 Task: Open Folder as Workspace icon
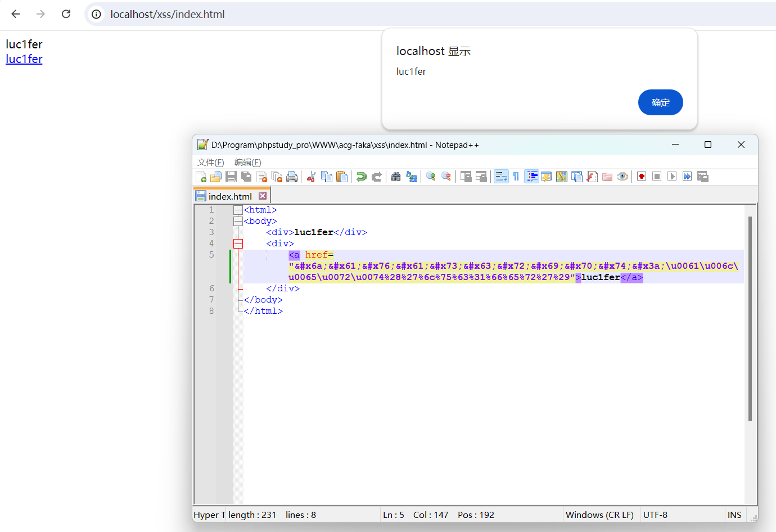pyautogui.click(x=607, y=177)
